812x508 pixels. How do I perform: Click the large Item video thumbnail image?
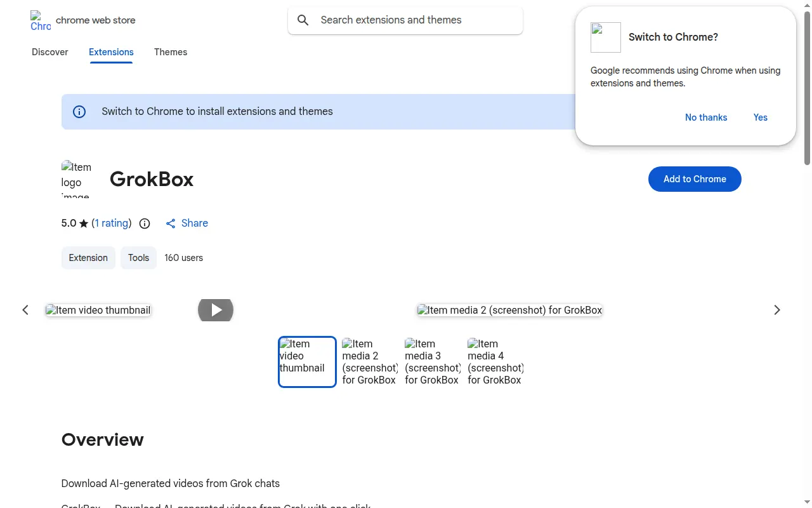tap(98, 310)
